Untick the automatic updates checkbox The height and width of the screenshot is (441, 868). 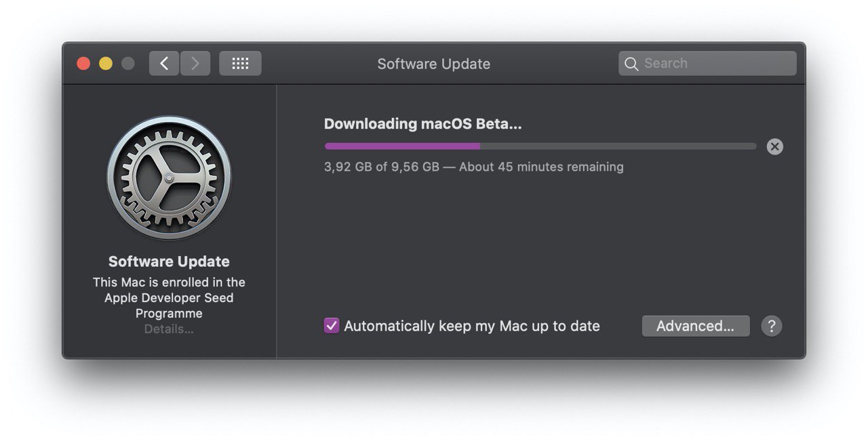tap(332, 326)
